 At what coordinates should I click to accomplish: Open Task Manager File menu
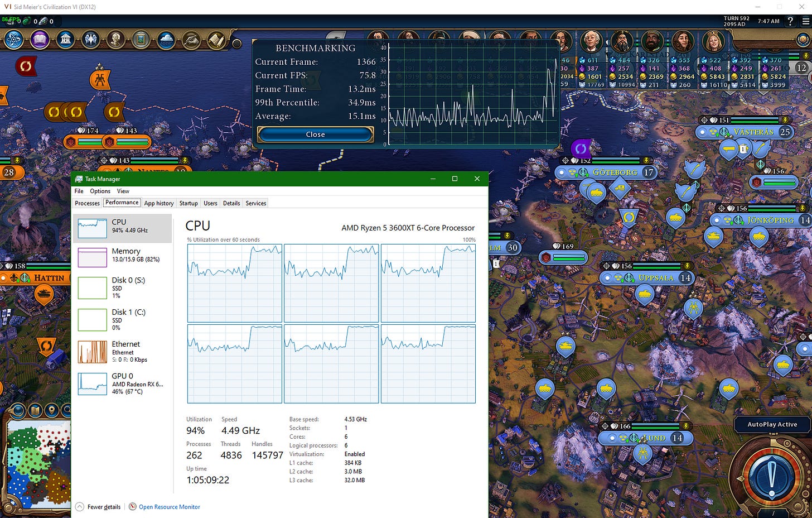click(x=79, y=191)
